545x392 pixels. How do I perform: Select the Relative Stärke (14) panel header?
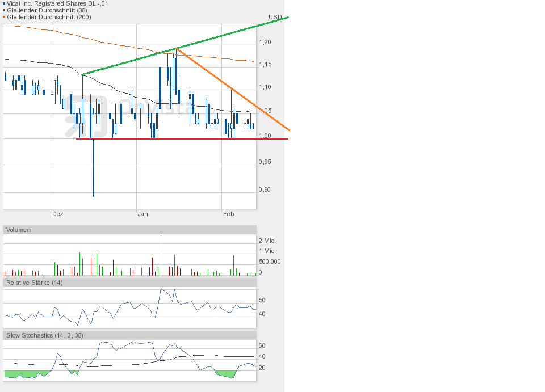point(35,283)
